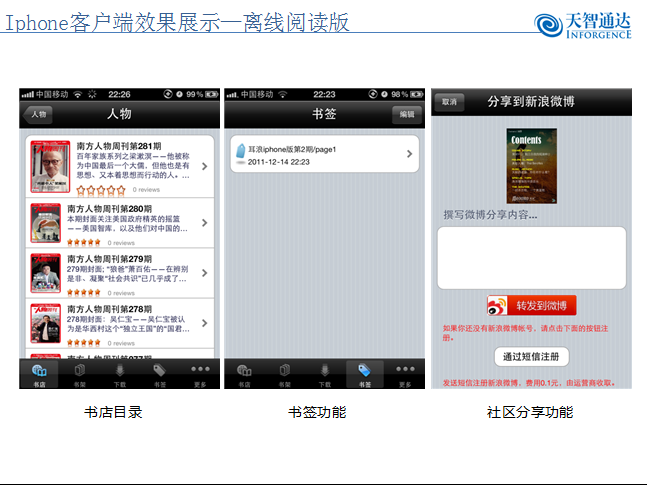Select the 下载 arrow icon on the 书签 screen
This screenshot has height=485, width=647.
pyautogui.click(x=325, y=370)
